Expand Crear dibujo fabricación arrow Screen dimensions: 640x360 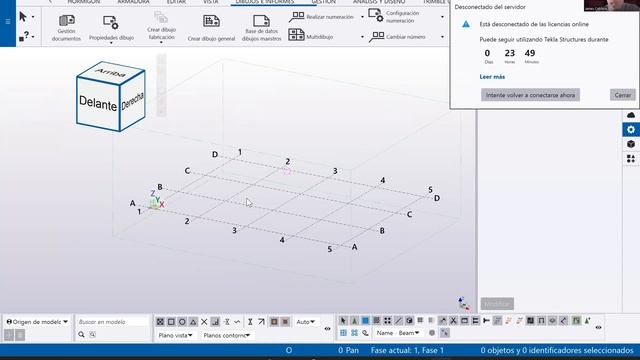click(161, 42)
